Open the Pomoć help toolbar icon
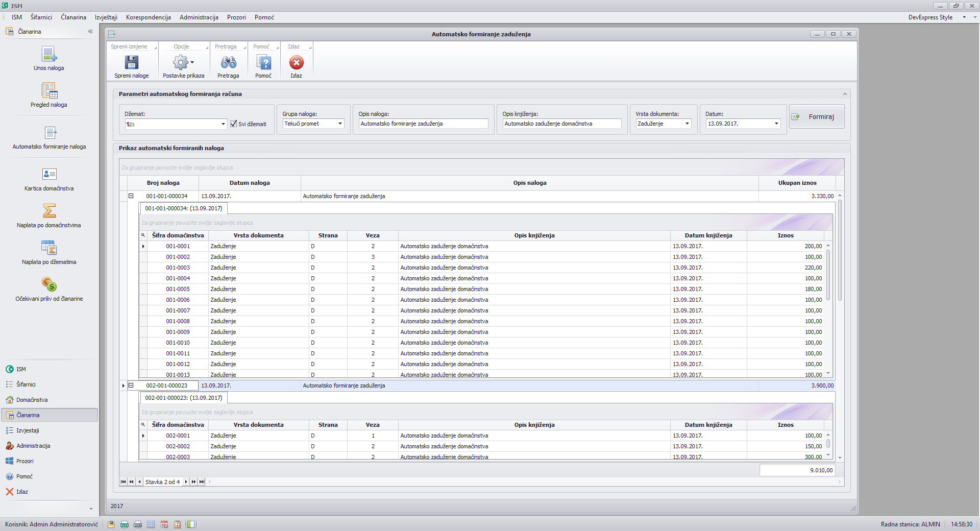980x531 pixels. tap(263, 62)
